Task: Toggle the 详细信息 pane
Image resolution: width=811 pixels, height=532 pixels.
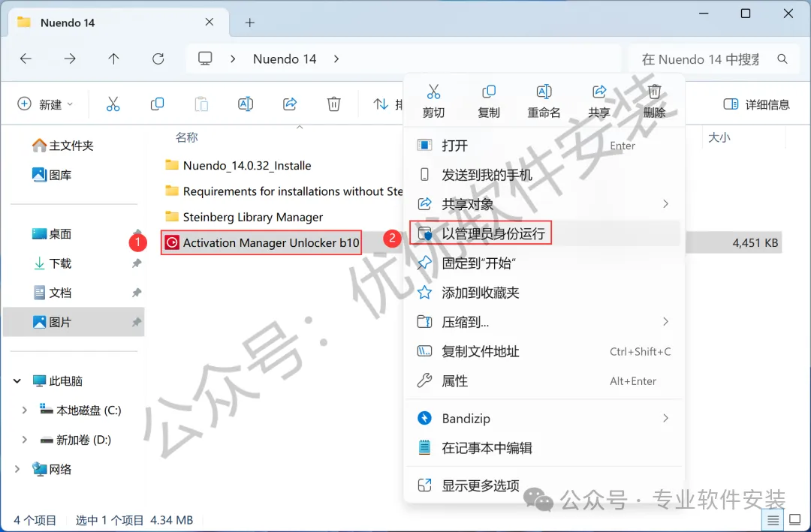Action: (x=756, y=104)
